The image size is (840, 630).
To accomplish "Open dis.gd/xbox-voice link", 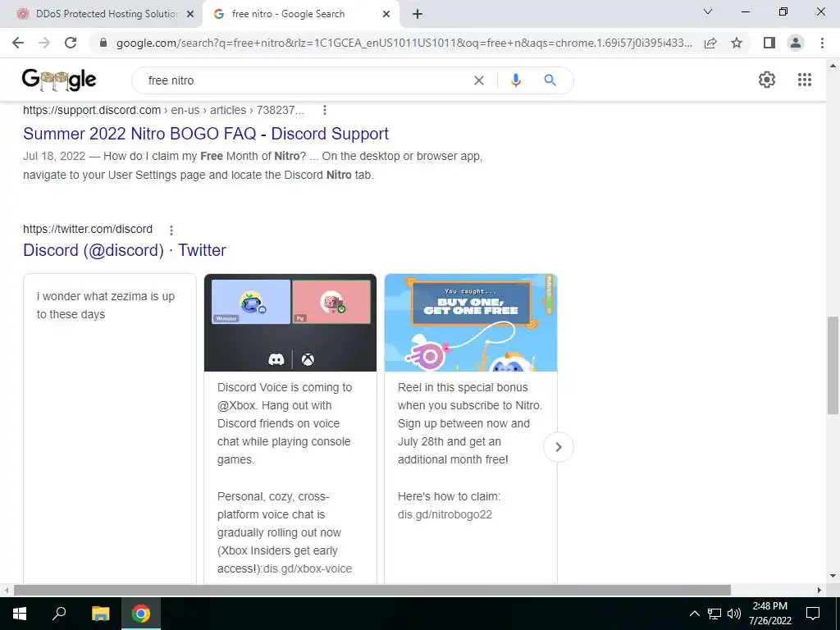I will coord(308,569).
